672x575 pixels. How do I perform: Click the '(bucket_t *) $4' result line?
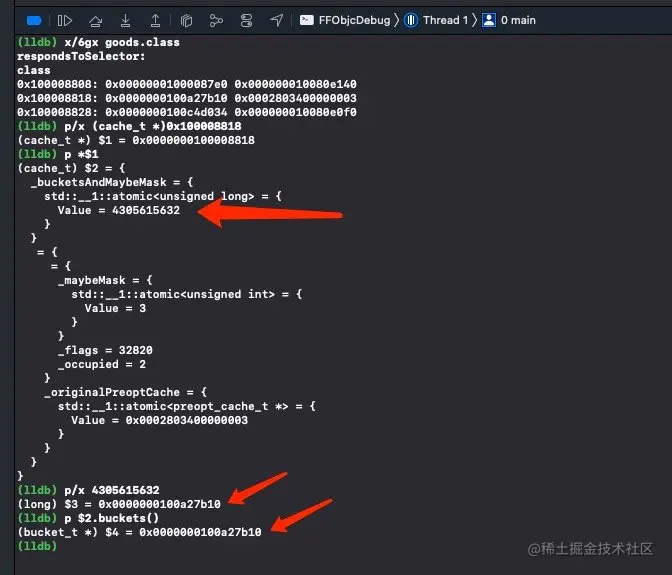point(139,533)
